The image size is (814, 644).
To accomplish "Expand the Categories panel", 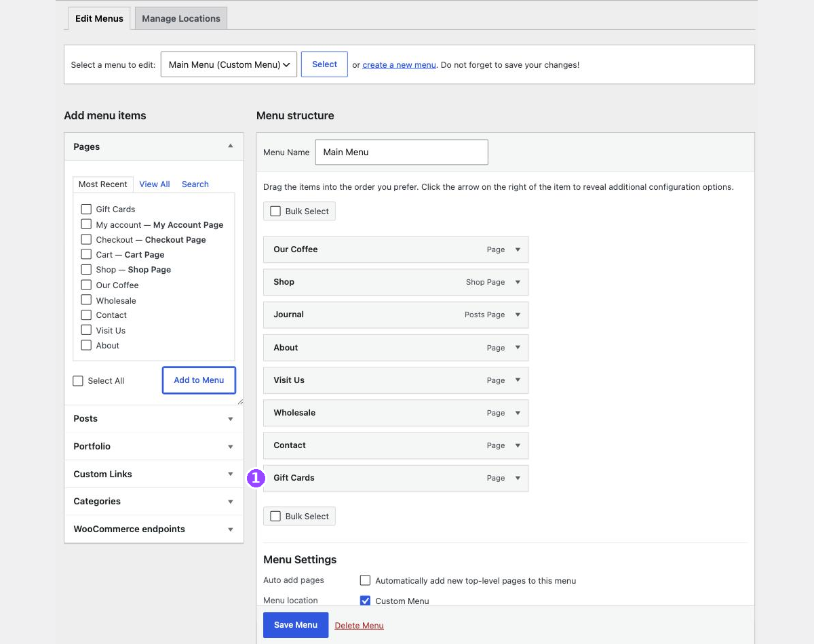I will (x=231, y=502).
